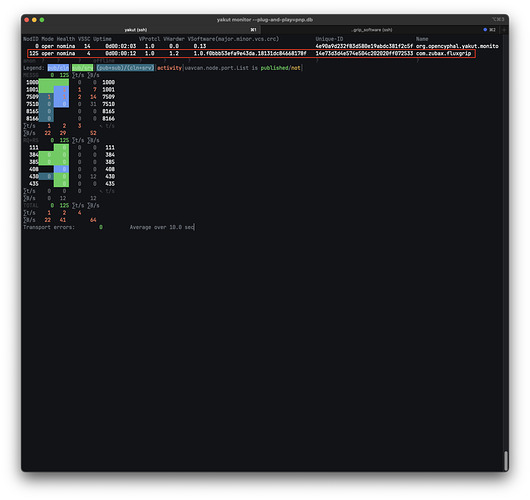Image resolution: width=530 pixels, height=500 pixels.
Task: Click the window title yakut monitor text
Action: click(265, 20)
